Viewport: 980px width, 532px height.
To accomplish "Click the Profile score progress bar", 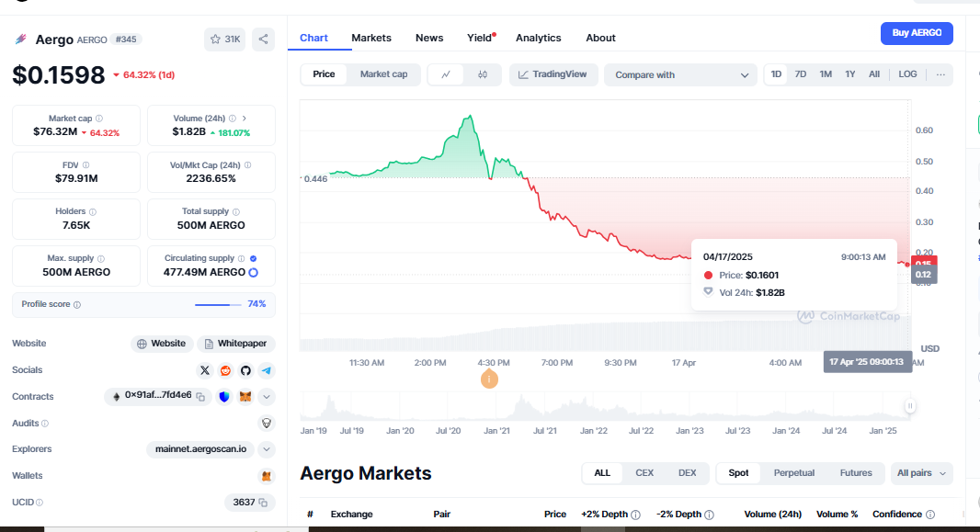I will (218, 305).
